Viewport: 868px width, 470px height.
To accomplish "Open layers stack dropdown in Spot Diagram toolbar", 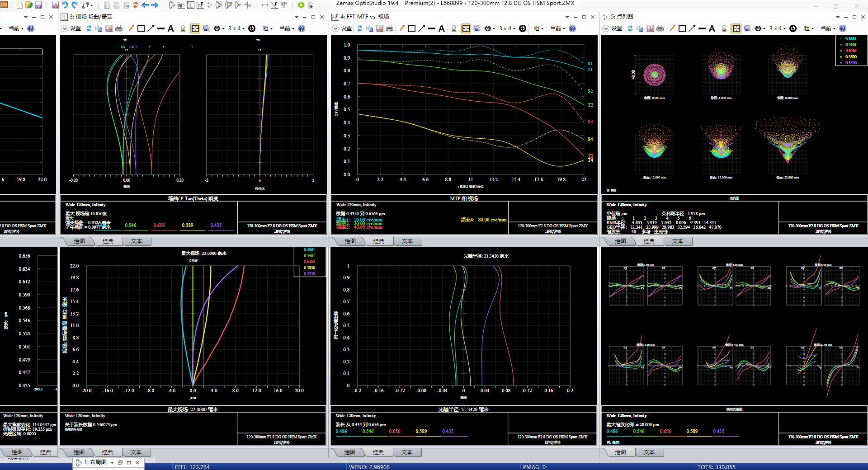I will 760,28.
